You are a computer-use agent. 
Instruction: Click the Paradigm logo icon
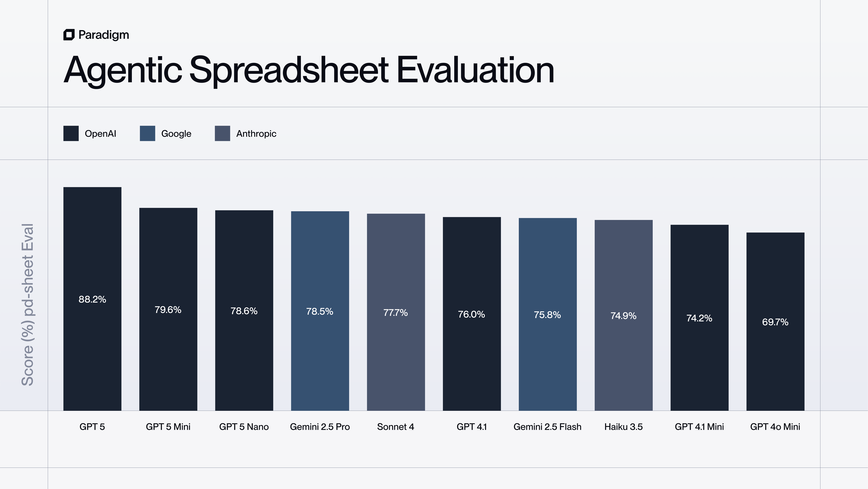pyautogui.click(x=69, y=35)
